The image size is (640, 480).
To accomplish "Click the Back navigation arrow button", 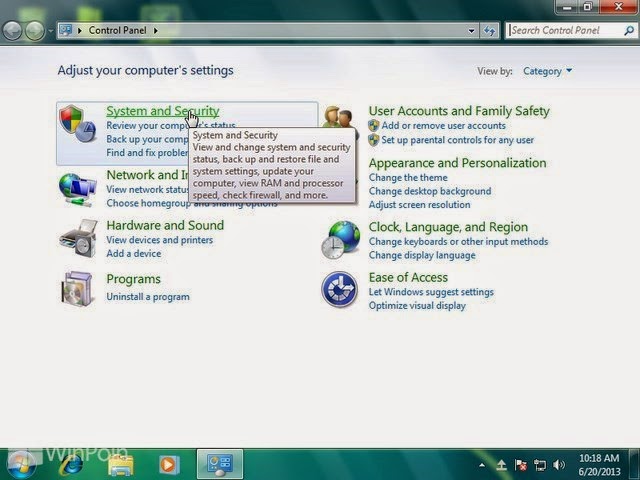I will click(12, 31).
